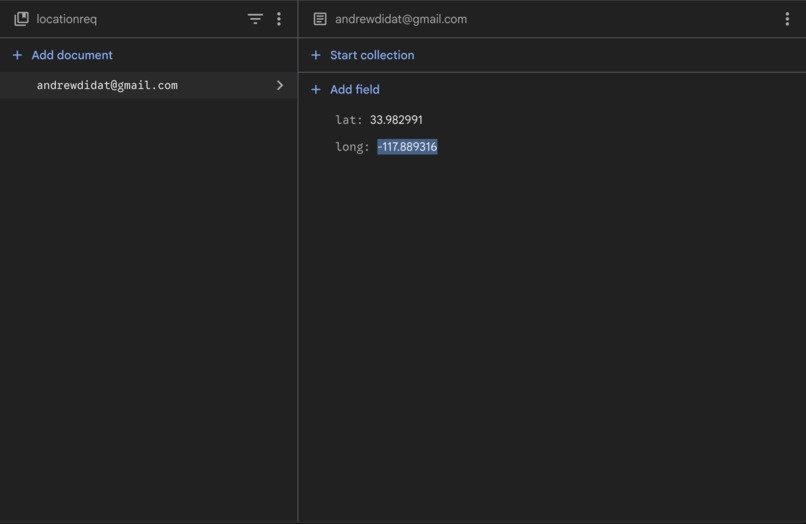Click the highlighted long value -117.889316
The image size is (806, 524).
[407, 147]
